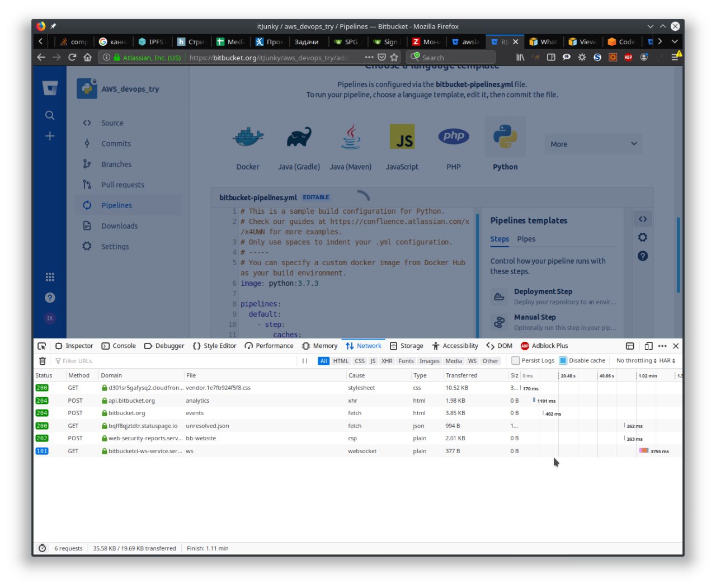Switch to the Storage devtools tab
716x588 pixels.
tap(406, 346)
